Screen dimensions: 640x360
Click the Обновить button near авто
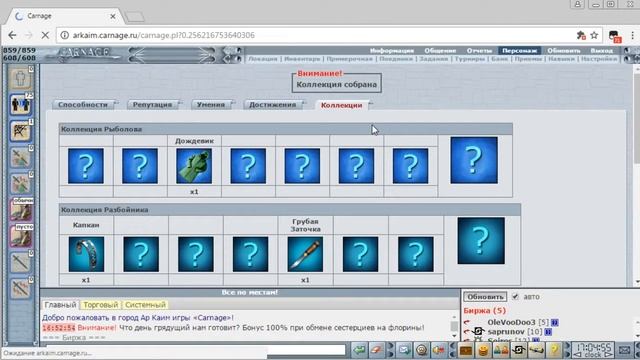click(485, 297)
